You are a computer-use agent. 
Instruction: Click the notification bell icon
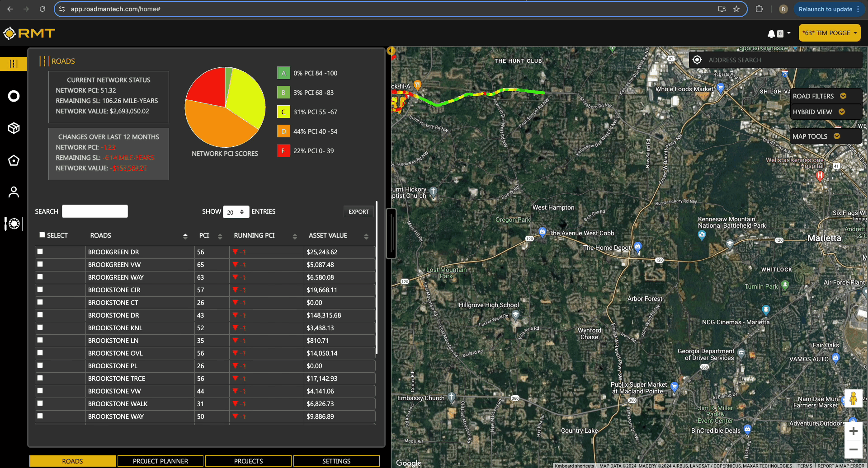pyautogui.click(x=771, y=33)
